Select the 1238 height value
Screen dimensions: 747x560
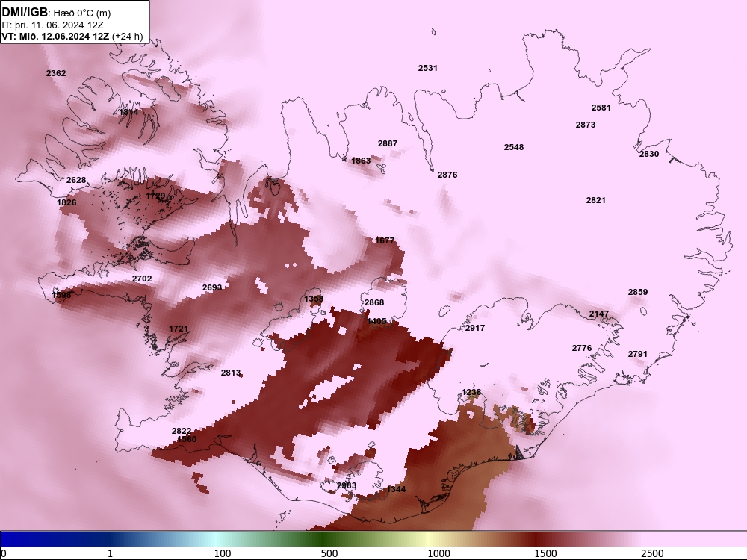point(471,393)
